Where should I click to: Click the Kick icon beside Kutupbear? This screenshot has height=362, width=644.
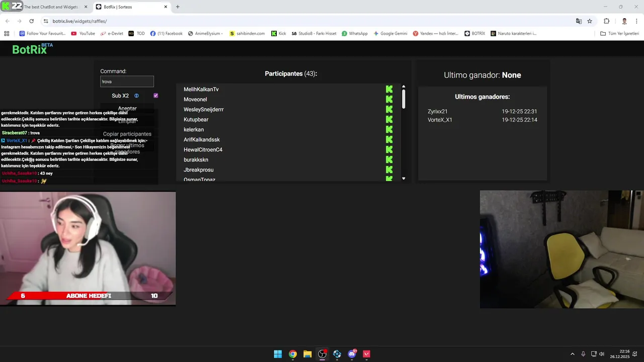pyautogui.click(x=389, y=120)
